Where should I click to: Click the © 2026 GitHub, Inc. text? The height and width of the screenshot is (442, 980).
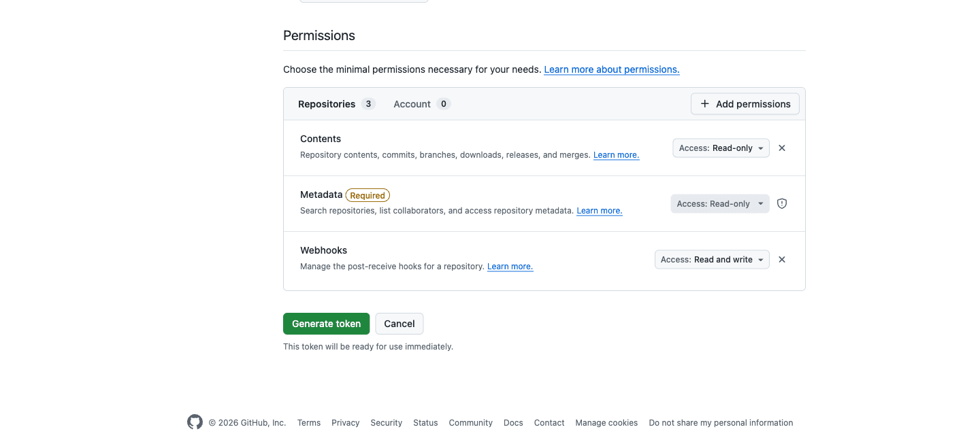[x=248, y=423]
